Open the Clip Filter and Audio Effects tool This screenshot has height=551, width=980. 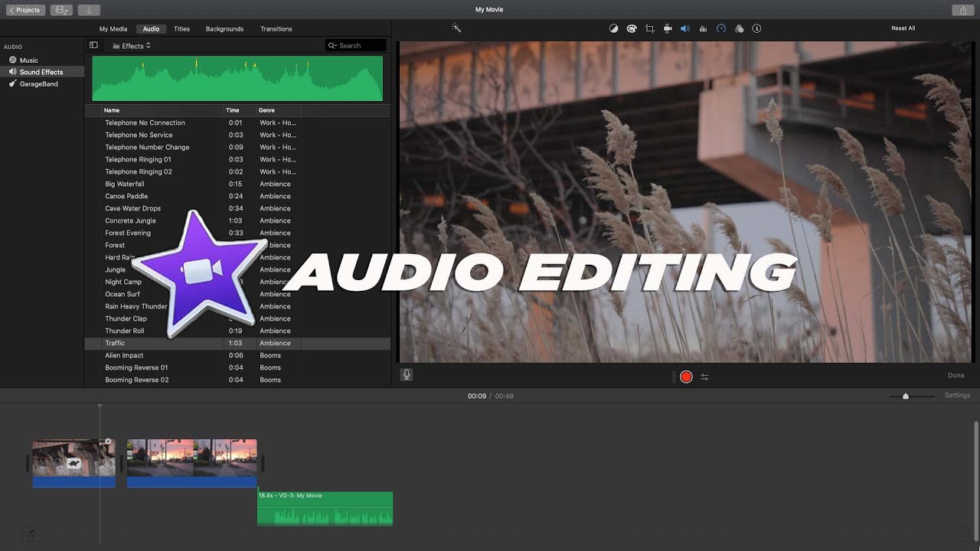coord(739,28)
